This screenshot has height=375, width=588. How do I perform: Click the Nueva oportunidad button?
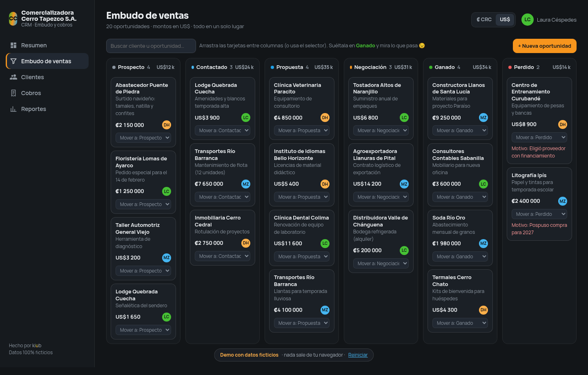pos(545,46)
